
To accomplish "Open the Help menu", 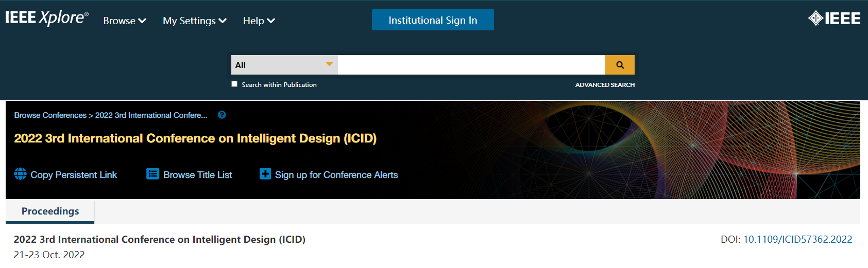I will [x=259, y=21].
